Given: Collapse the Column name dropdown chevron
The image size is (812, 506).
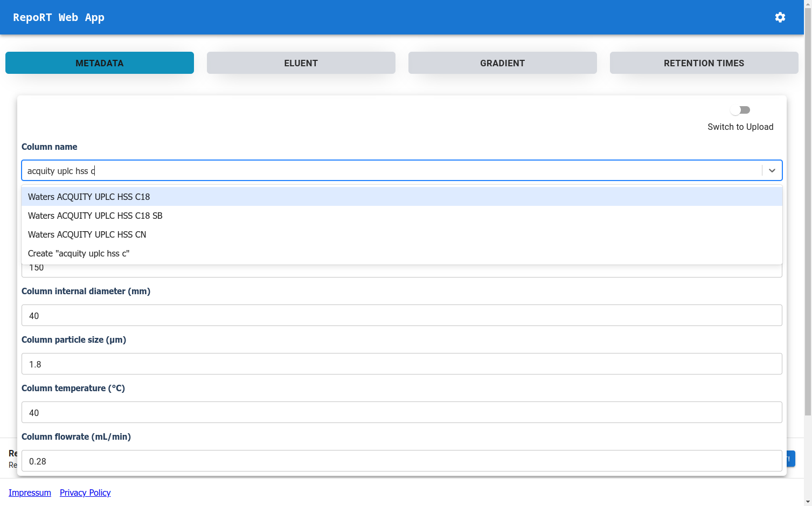Looking at the screenshot, I should point(772,170).
